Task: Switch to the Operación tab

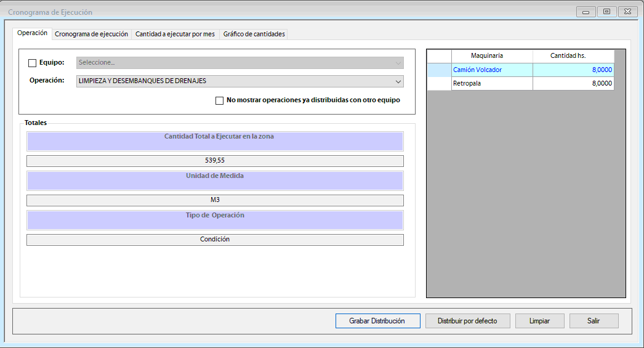Action: click(32, 33)
